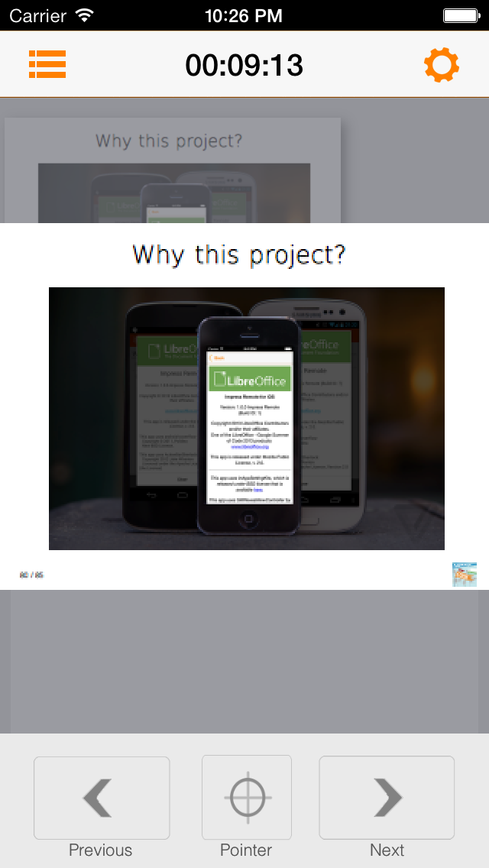Tap the small logo at slide corner
The height and width of the screenshot is (868, 489).
[x=464, y=575]
